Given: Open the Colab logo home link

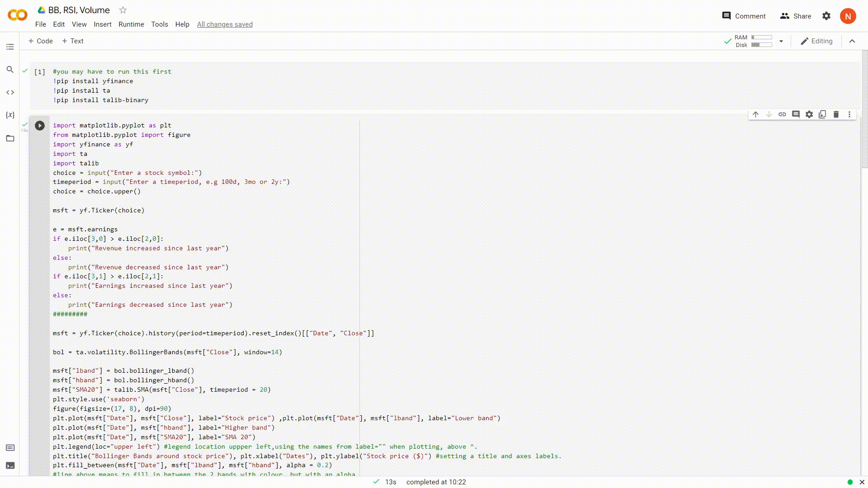Looking at the screenshot, I should click(x=18, y=15).
